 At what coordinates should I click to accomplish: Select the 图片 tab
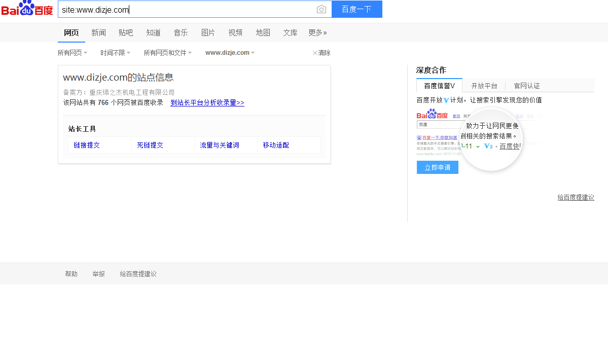[208, 32]
